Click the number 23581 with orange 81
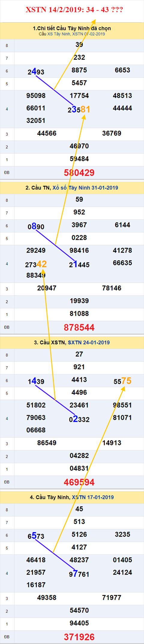 click(x=79, y=109)
